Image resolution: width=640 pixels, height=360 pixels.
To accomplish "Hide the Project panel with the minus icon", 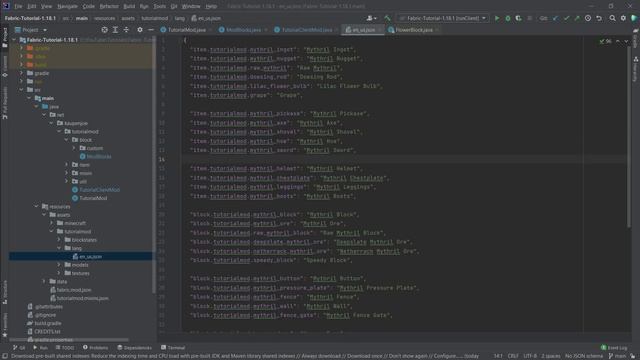I will point(151,30).
